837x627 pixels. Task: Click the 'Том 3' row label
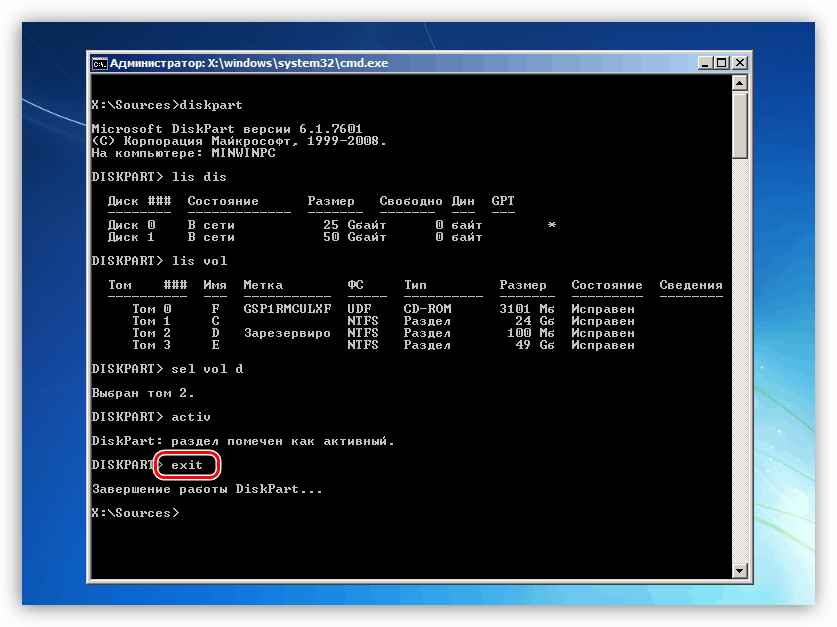[x=152, y=345]
